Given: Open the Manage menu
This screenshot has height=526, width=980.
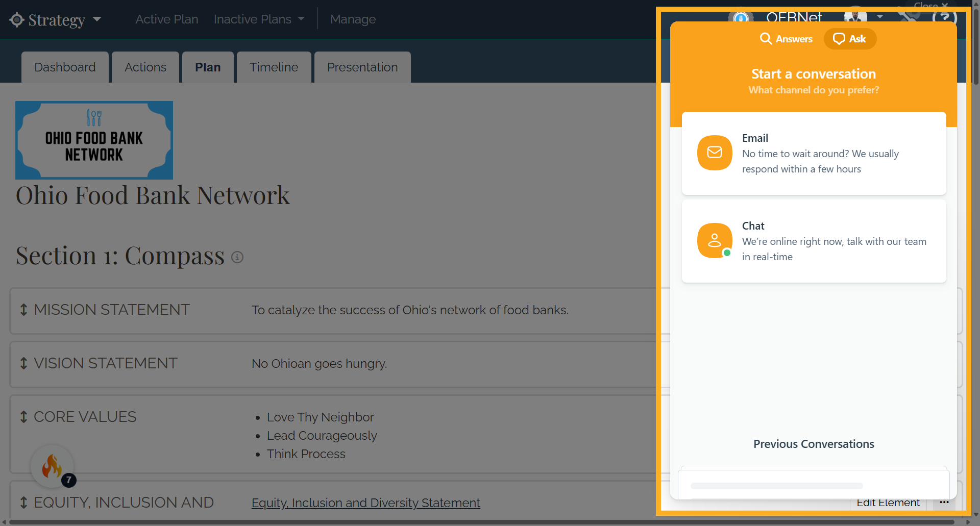Looking at the screenshot, I should pos(353,19).
